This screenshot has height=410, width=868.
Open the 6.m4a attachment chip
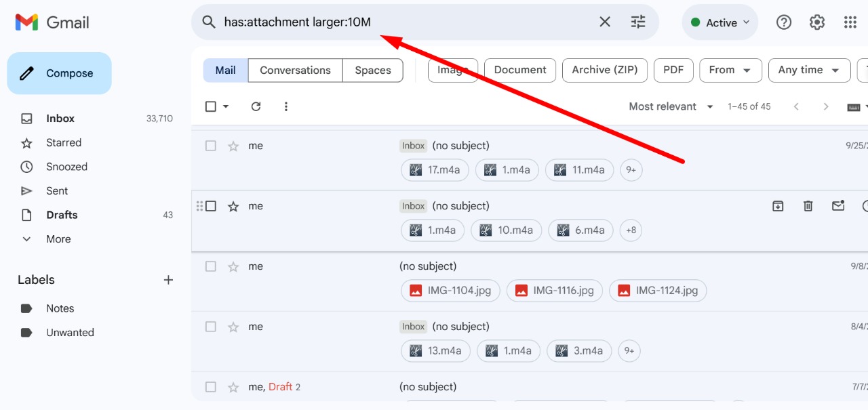580,230
